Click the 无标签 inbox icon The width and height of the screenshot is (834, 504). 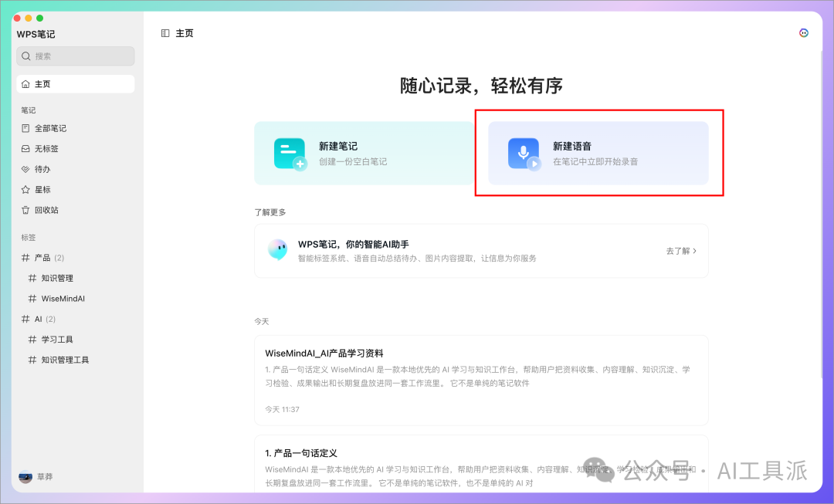click(x=25, y=149)
